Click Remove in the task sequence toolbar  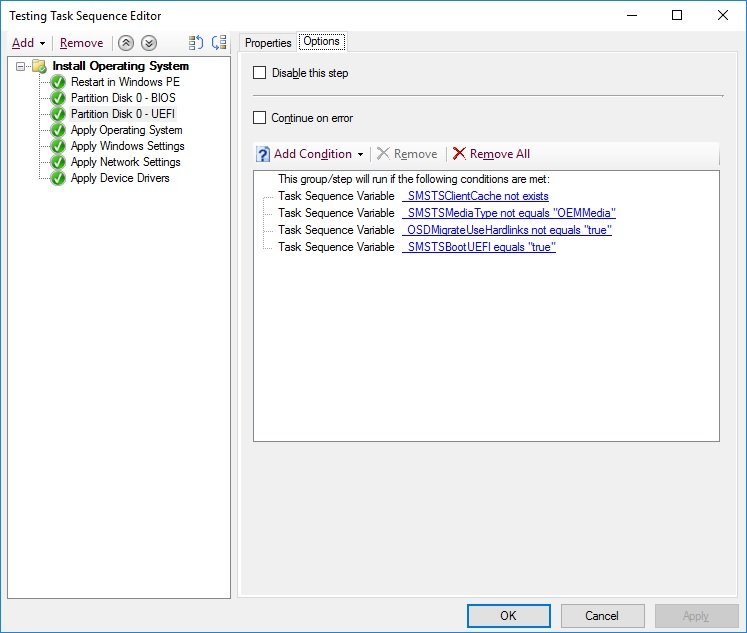pyautogui.click(x=81, y=43)
